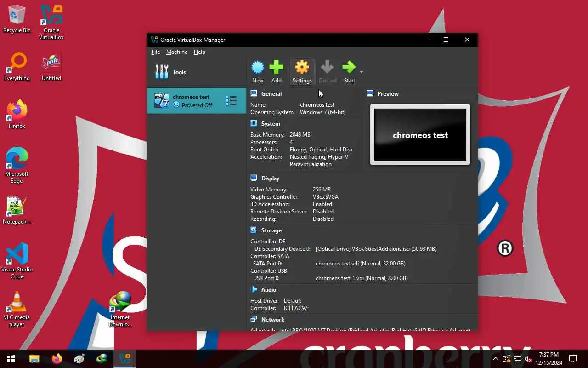Open the Visual Studio Code desktop shortcut
588x368 pixels.
click(x=17, y=261)
